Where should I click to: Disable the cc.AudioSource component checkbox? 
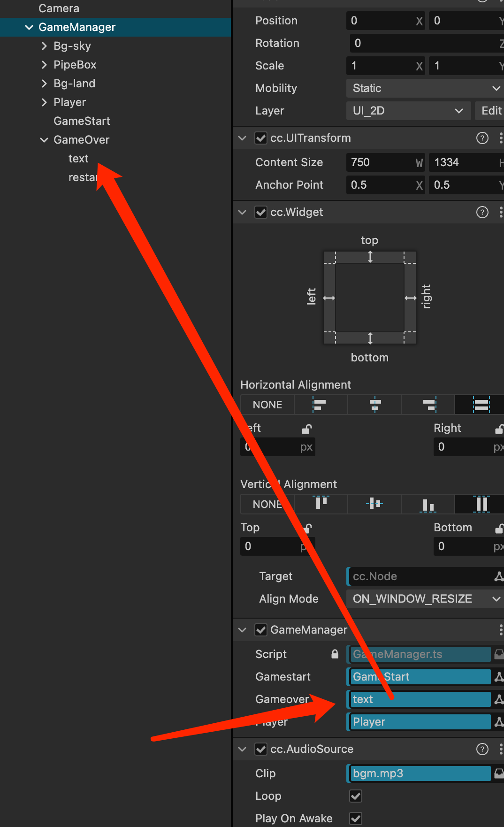point(261,749)
